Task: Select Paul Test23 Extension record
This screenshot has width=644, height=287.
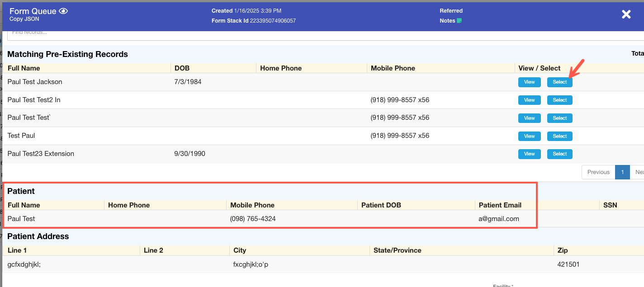Action: click(x=559, y=154)
